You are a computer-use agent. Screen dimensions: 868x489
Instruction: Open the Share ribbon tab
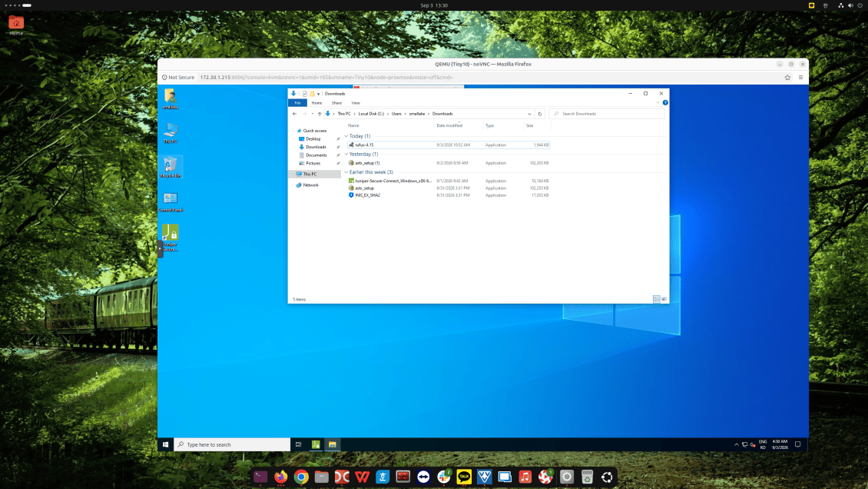tap(336, 103)
